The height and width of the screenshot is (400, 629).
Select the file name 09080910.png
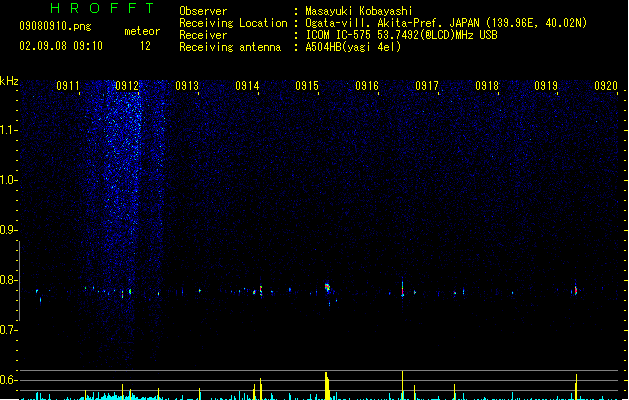tap(55, 26)
